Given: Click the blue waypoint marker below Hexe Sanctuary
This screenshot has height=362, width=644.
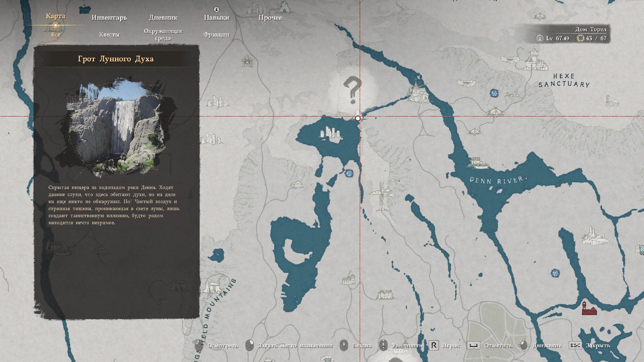Looking at the screenshot, I should pos(494,93).
